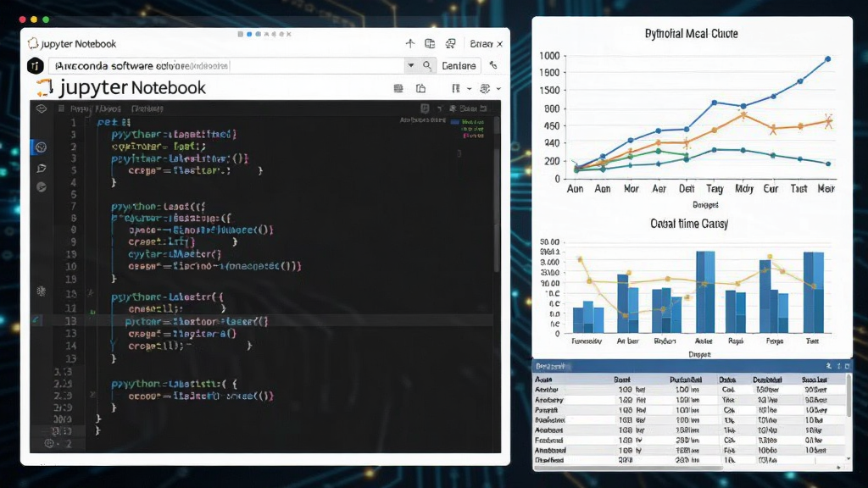
Task: Click the split-window icon beside the plus icon
Action: (430, 44)
